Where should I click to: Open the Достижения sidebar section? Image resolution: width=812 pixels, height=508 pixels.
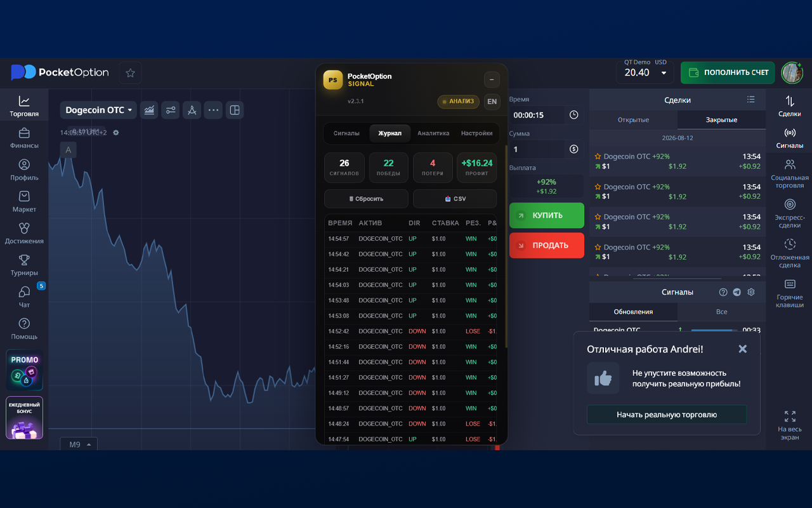[x=24, y=233]
